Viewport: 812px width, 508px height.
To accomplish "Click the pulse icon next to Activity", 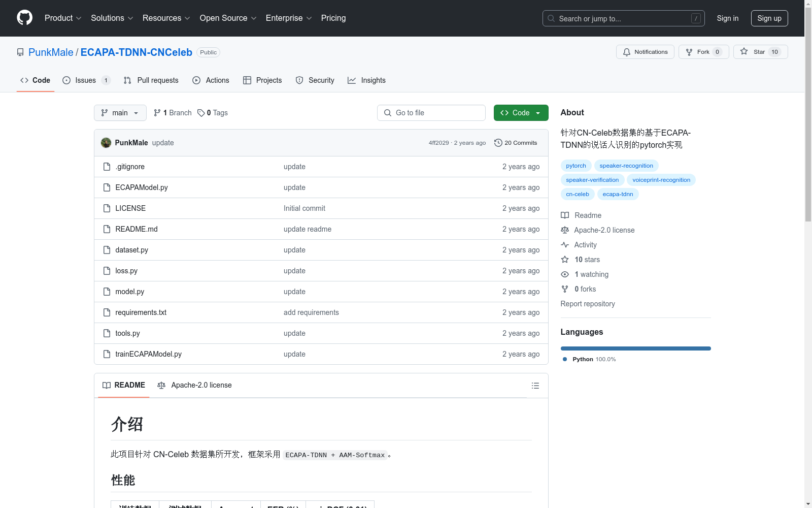I will click(x=565, y=245).
